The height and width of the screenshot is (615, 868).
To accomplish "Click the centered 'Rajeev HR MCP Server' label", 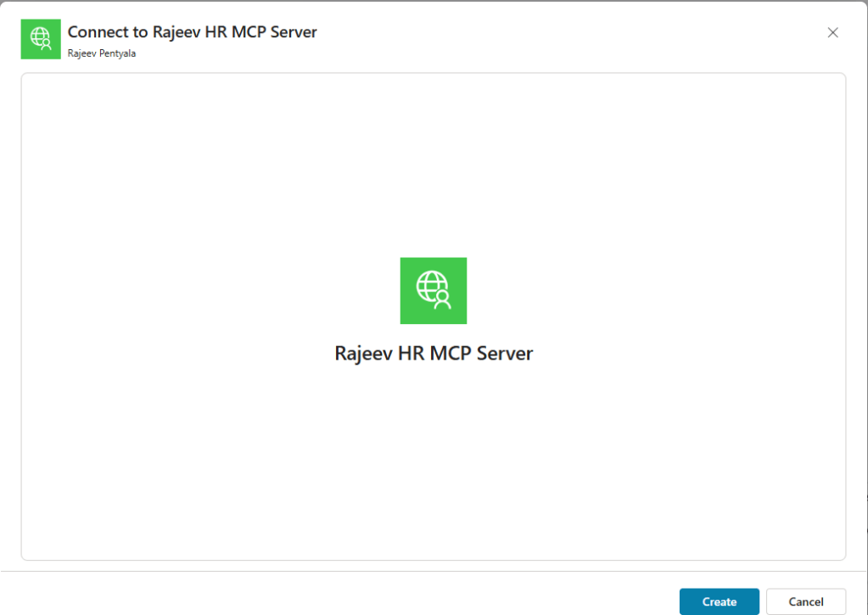I will tap(434, 353).
